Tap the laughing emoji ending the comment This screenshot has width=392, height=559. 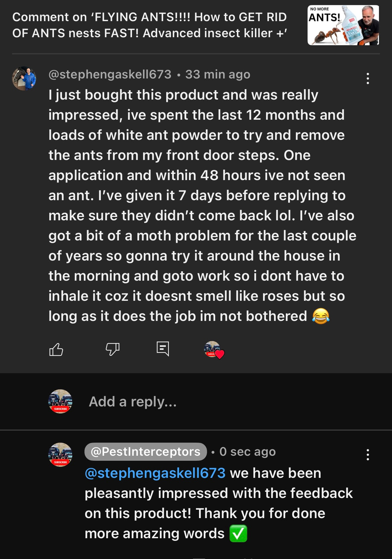click(x=321, y=316)
